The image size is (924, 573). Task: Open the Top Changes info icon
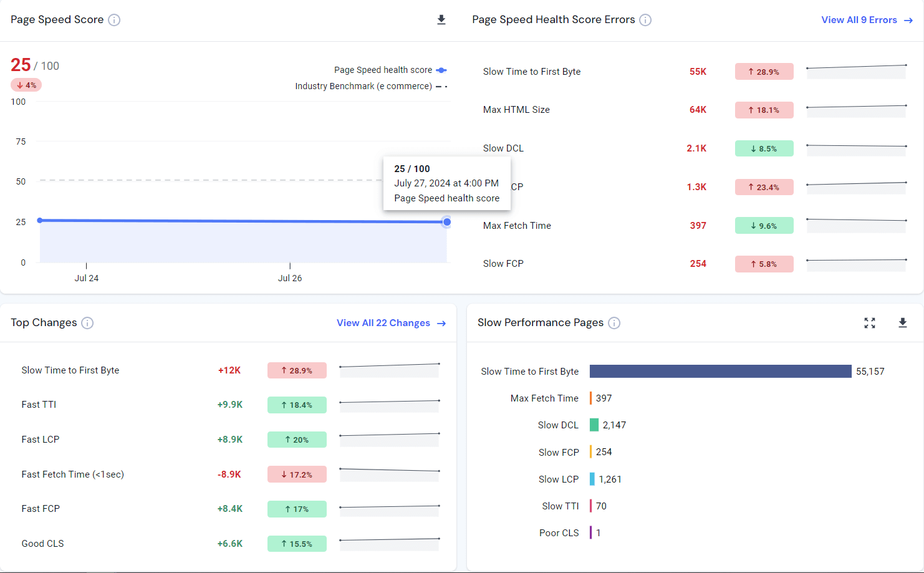[87, 323]
